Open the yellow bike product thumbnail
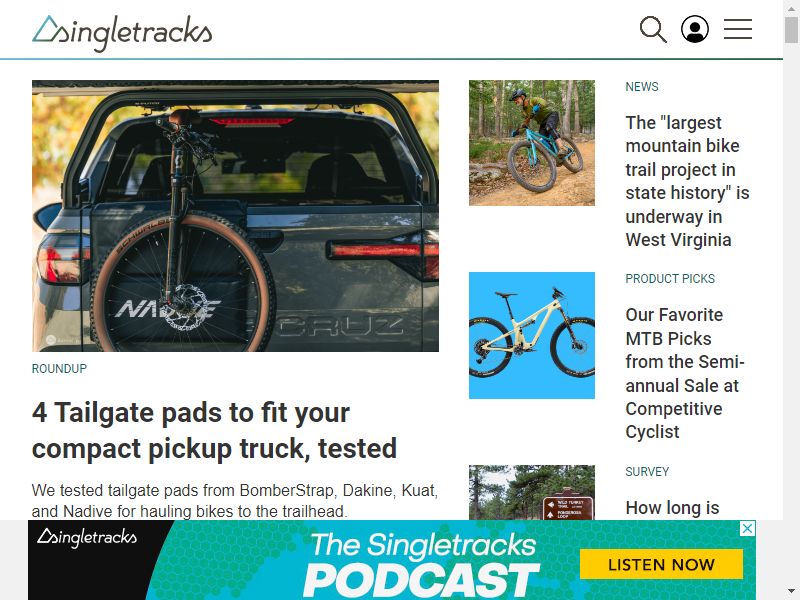The image size is (800, 600). (532, 335)
